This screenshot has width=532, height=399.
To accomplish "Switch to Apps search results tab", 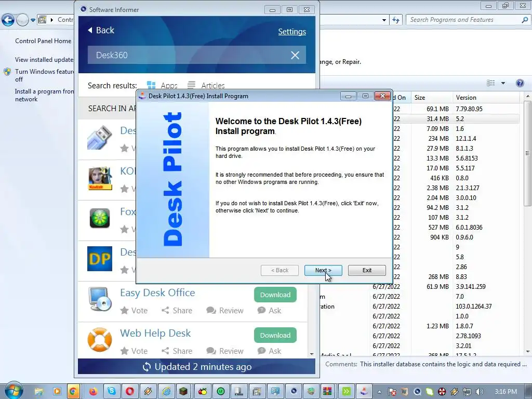I will (x=162, y=85).
